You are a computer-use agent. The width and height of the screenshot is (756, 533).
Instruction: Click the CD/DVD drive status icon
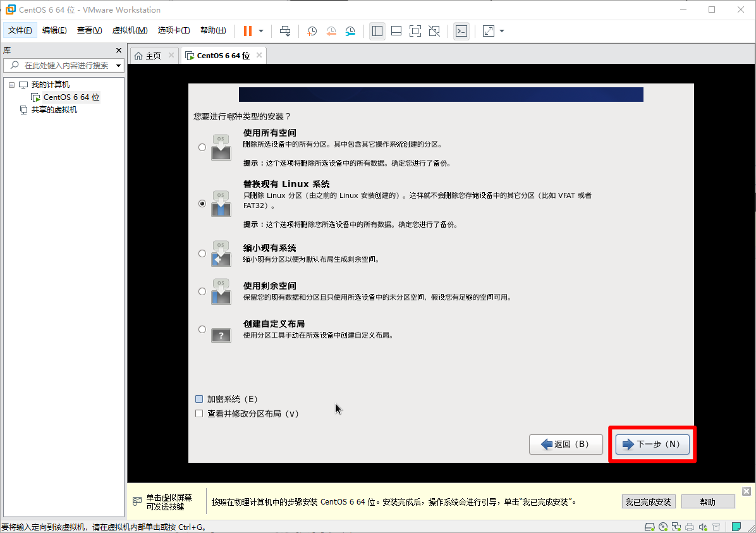[x=663, y=527]
